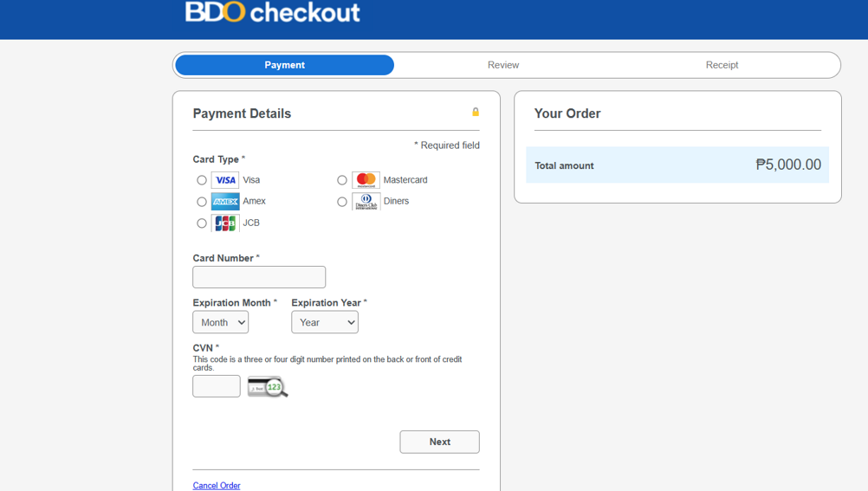The height and width of the screenshot is (491, 868).
Task: Select the Visa radio button
Action: (202, 180)
